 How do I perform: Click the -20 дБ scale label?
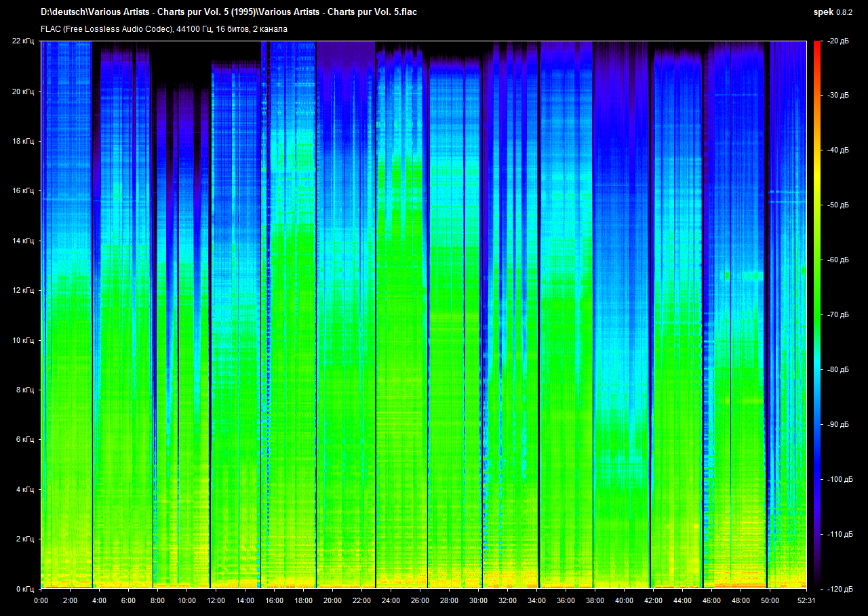click(838, 41)
